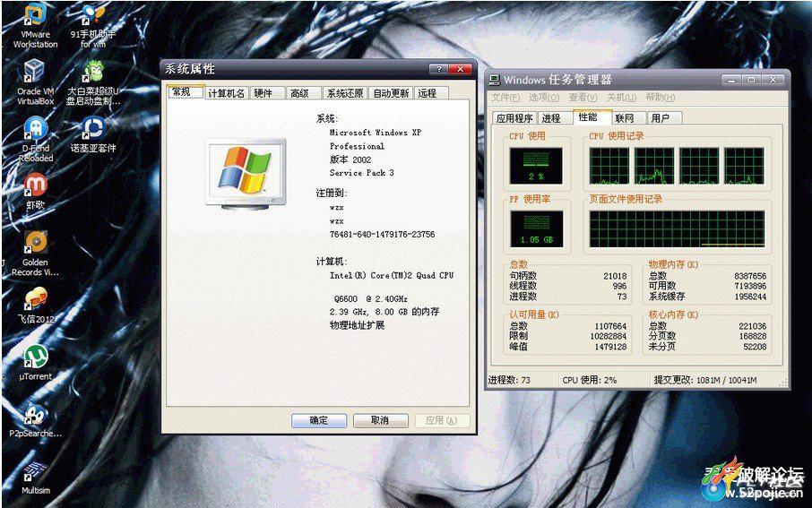This screenshot has height=508, width=812.
Task: Click 物理地址扩展 text in 系统属性
Action: (x=357, y=325)
